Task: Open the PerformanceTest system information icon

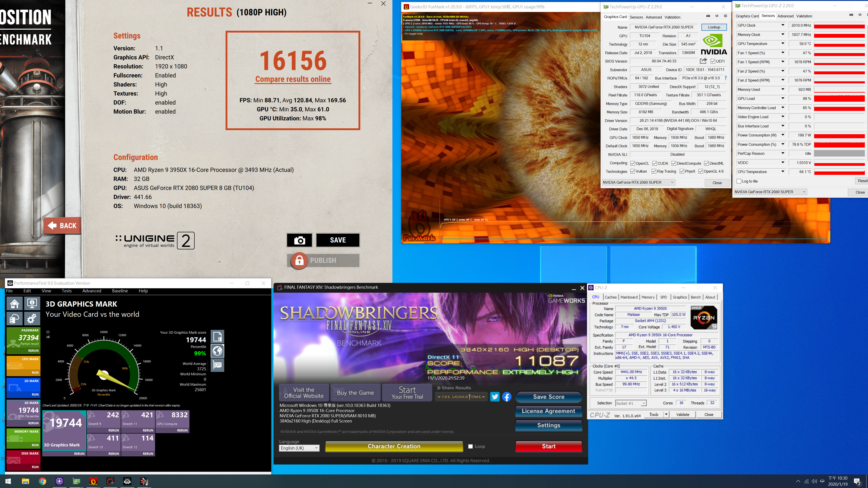Action: tap(32, 303)
